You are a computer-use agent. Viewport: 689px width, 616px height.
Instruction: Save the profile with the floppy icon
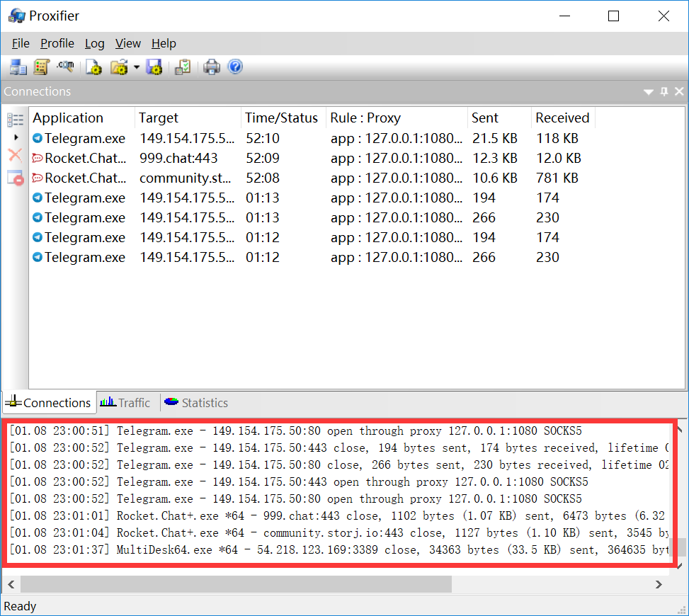(x=154, y=67)
